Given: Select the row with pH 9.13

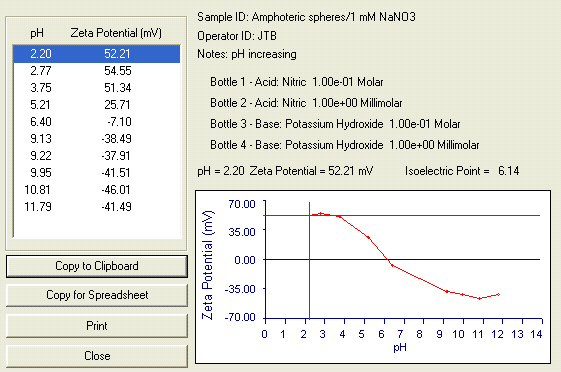Looking at the screenshot, I should point(97,139).
